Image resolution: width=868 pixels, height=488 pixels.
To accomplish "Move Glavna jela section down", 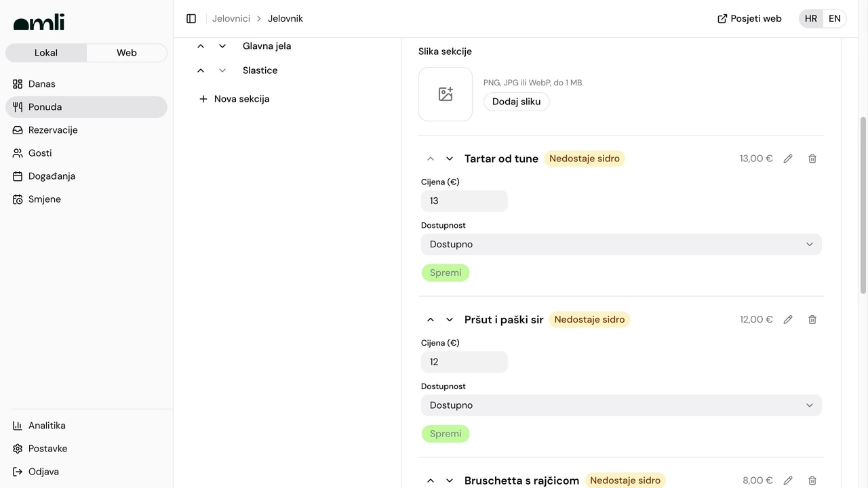I will [x=222, y=46].
